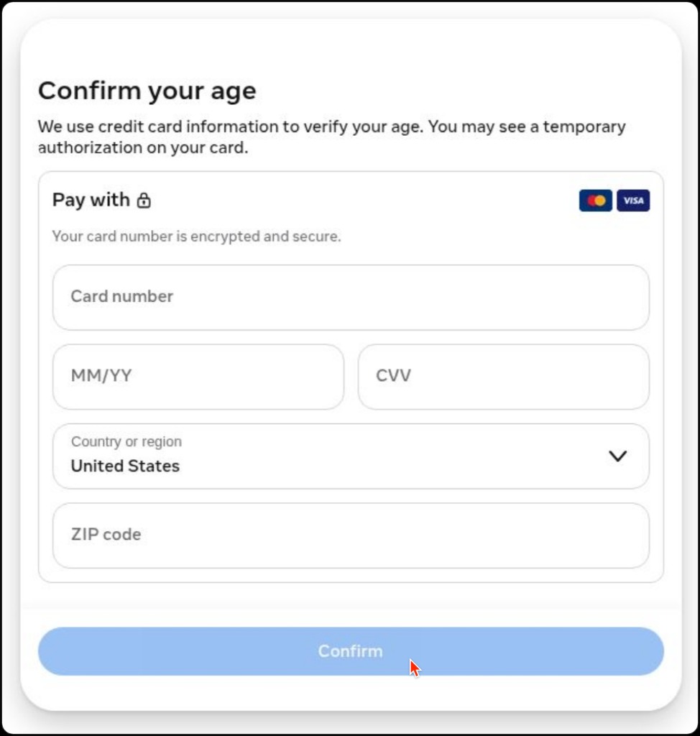Viewport: 700px width, 736px height.
Task: Focus the CVV security code field
Action: [x=503, y=377]
